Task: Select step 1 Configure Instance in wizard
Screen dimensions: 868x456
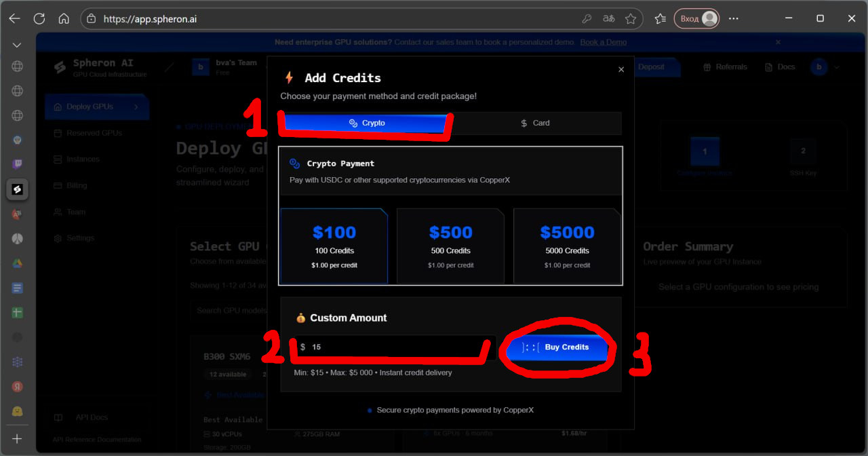Action: click(704, 157)
